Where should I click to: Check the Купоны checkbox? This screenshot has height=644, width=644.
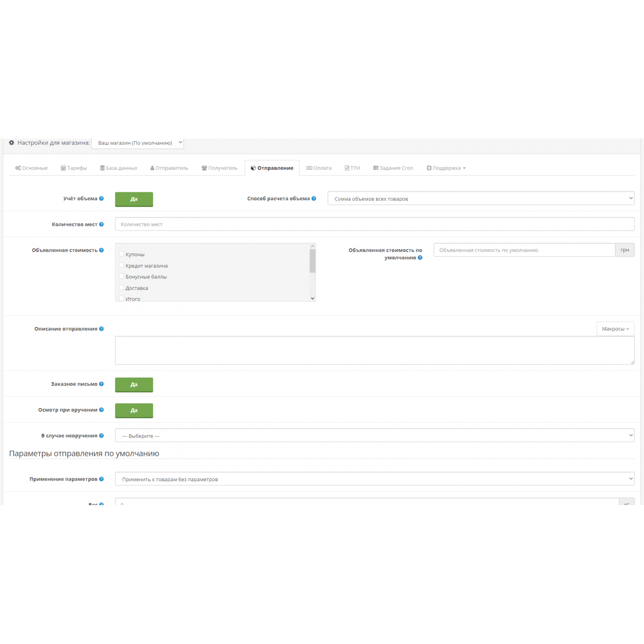tap(122, 254)
